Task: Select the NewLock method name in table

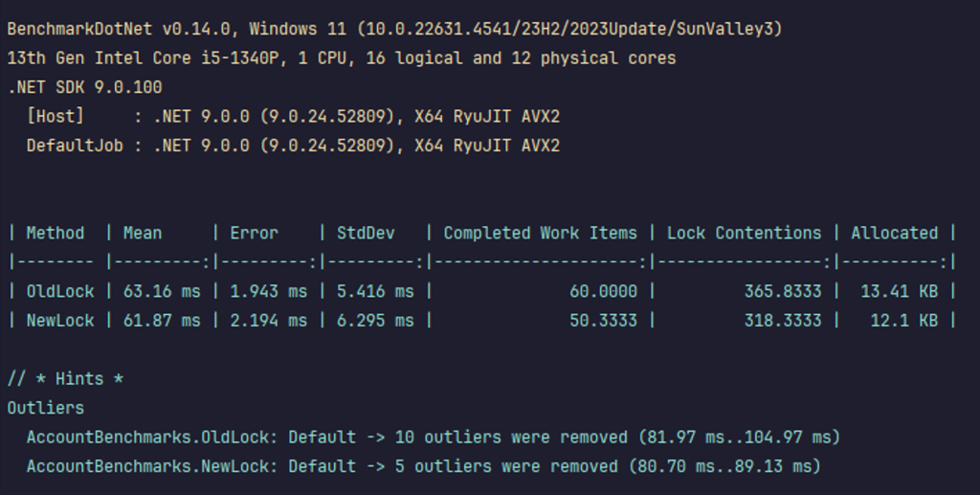Action: coord(60,321)
